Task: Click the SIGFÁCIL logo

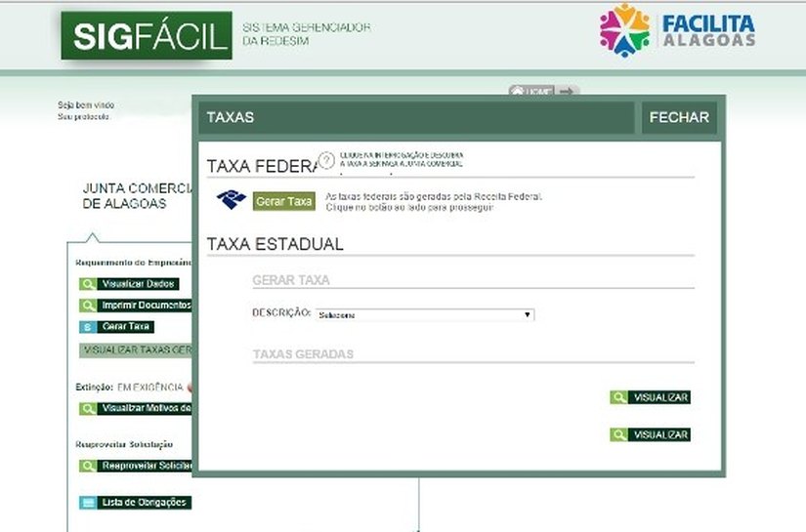Action: (x=147, y=35)
